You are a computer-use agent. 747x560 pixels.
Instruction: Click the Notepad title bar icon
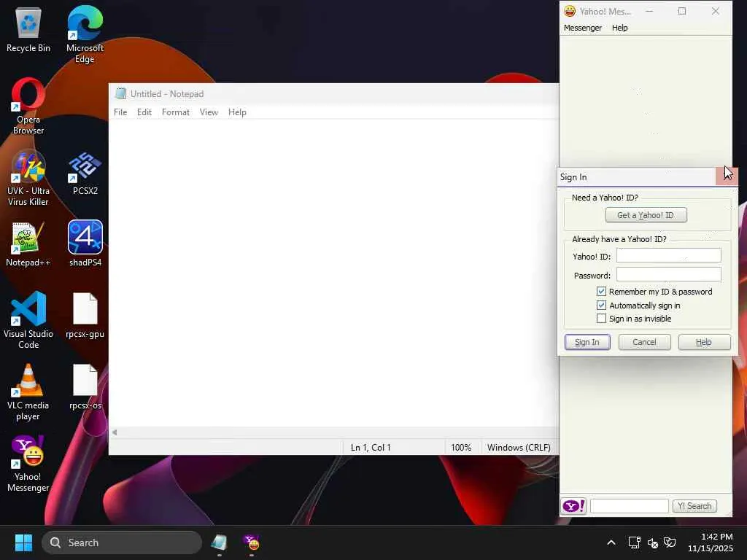tap(121, 94)
